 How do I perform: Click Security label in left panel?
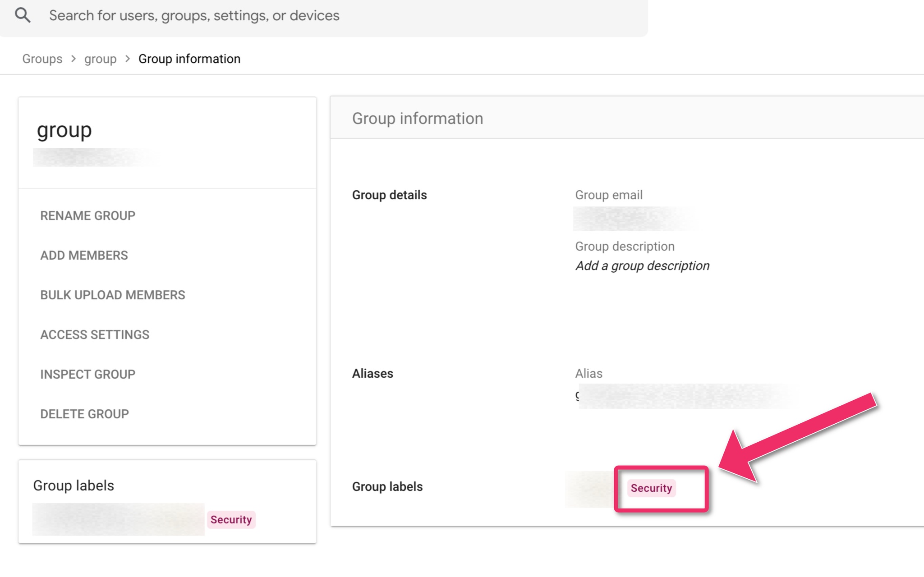pyautogui.click(x=231, y=519)
